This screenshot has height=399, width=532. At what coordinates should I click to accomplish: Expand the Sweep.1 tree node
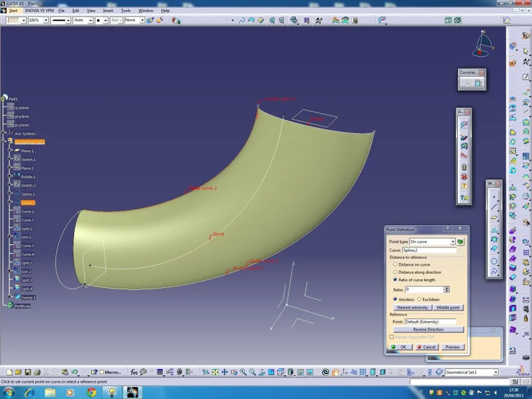pos(10,297)
